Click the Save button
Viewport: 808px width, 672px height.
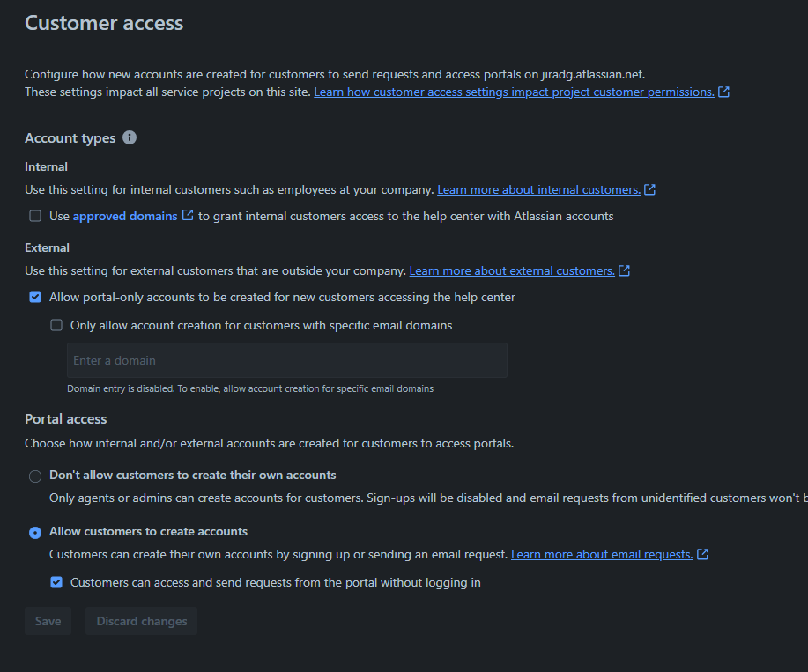(48, 621)
